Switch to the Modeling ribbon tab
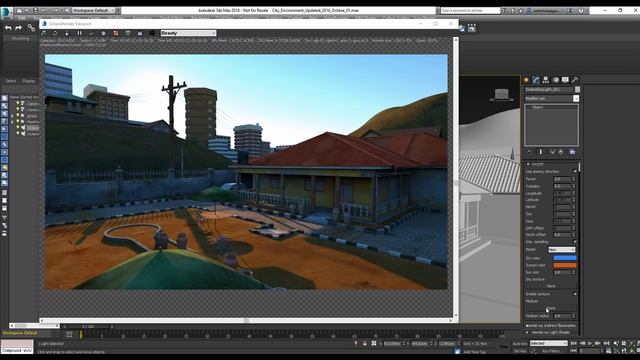The width and height of the screenshot is (640, 360). pos(20,38)
